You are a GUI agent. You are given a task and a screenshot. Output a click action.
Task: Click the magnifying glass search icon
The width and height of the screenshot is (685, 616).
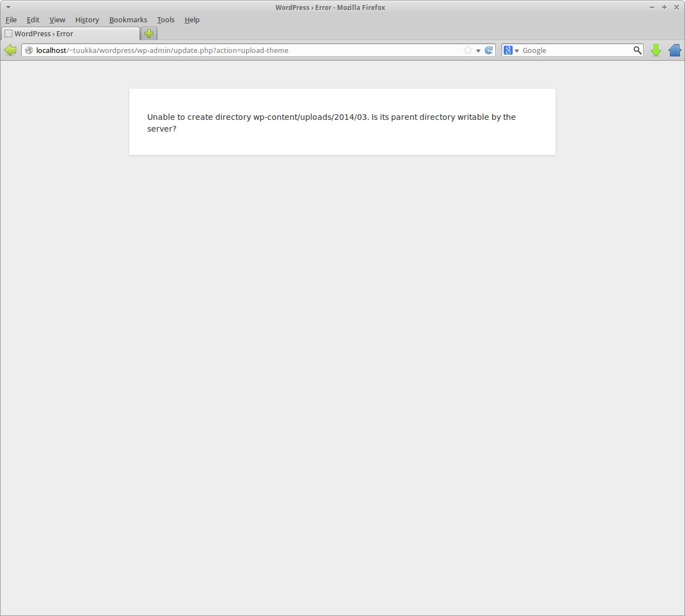click(638, 50)
